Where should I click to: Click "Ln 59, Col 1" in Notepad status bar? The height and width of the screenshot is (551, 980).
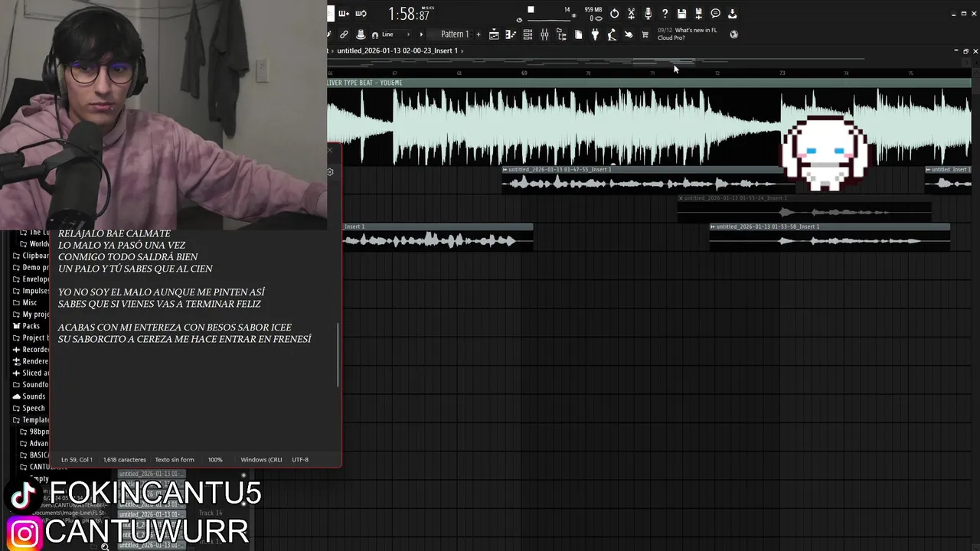pos(77,460)
